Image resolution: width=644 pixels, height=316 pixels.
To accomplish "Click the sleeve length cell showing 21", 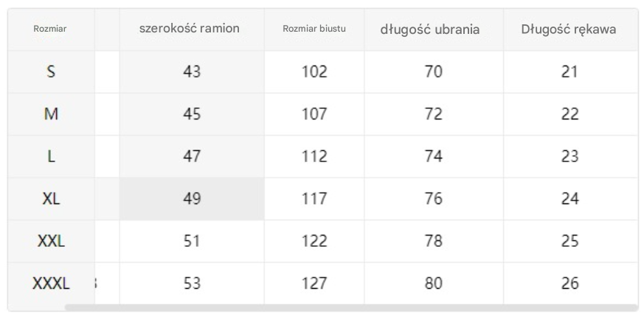I will point(570,71).
